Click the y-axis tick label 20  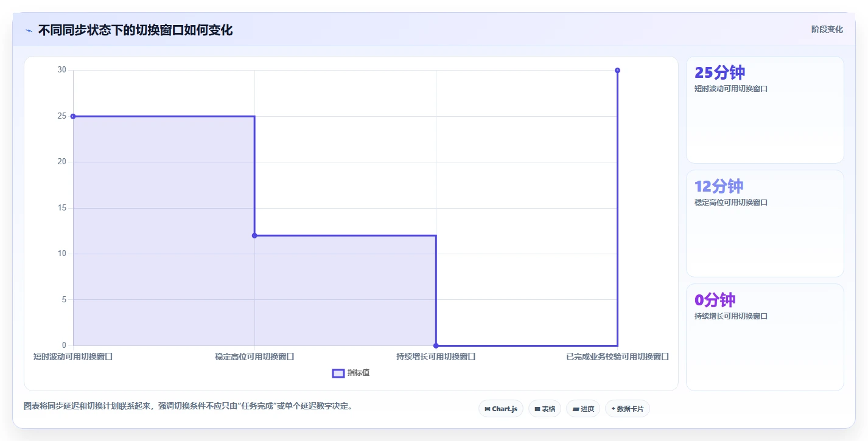click(61, 162)
